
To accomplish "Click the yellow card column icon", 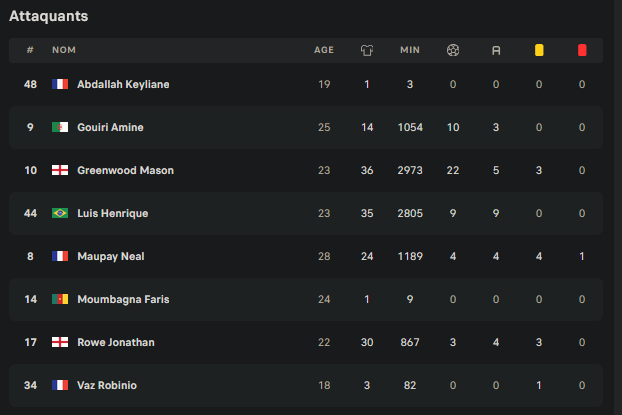I will click(539, 50).
